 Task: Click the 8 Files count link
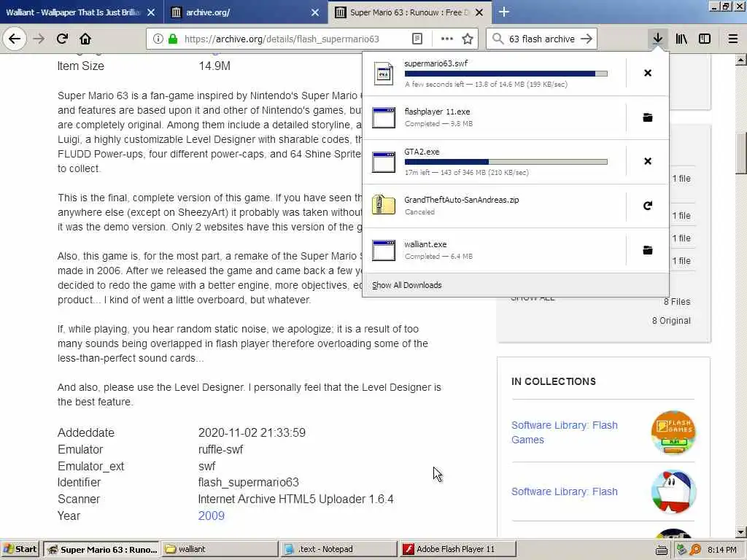[x=677, y=301]
